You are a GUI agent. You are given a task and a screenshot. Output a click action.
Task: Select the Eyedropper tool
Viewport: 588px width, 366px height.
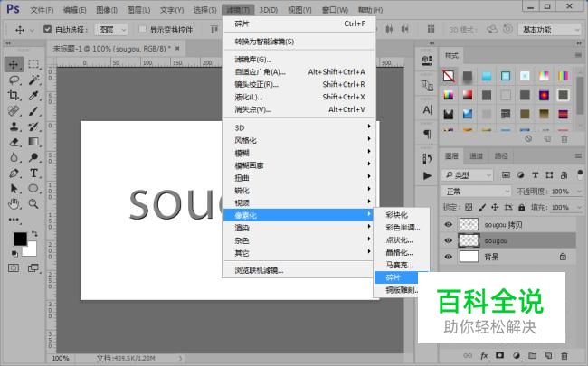[x=33, y=96]
